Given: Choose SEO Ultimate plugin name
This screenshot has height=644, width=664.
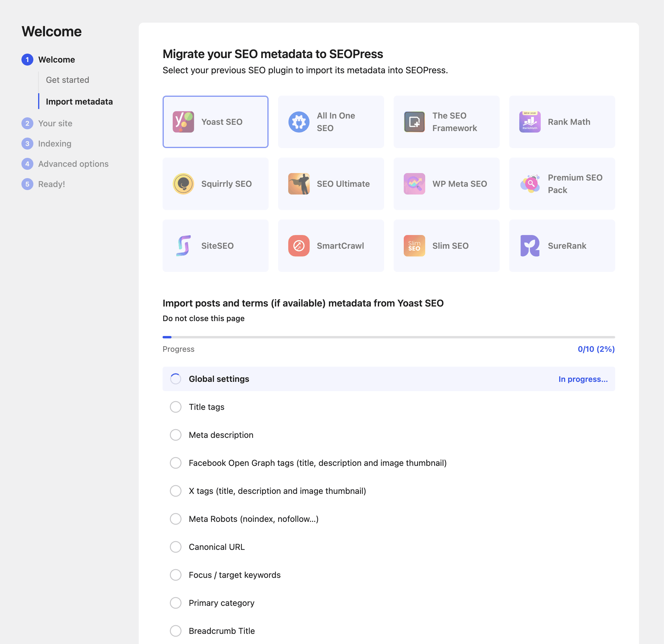Looking at the screenshot, I should (x=343, y=184).
